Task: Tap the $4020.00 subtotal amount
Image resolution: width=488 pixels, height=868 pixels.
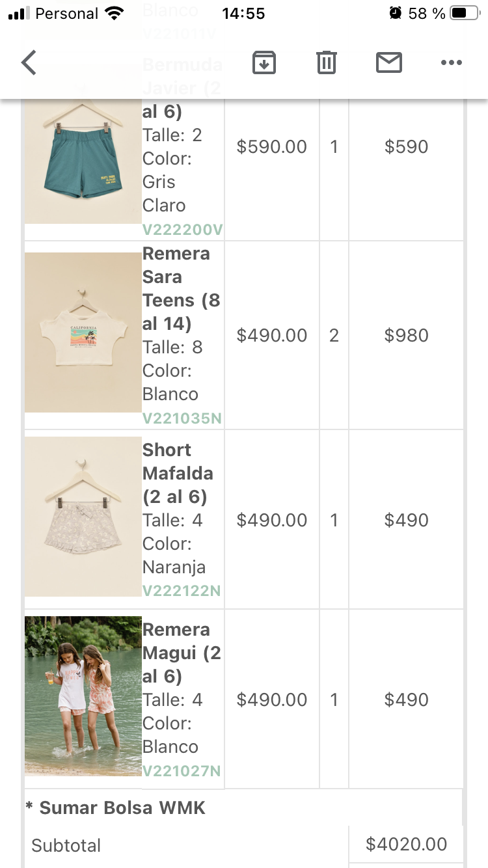Action: coord(406,844)
